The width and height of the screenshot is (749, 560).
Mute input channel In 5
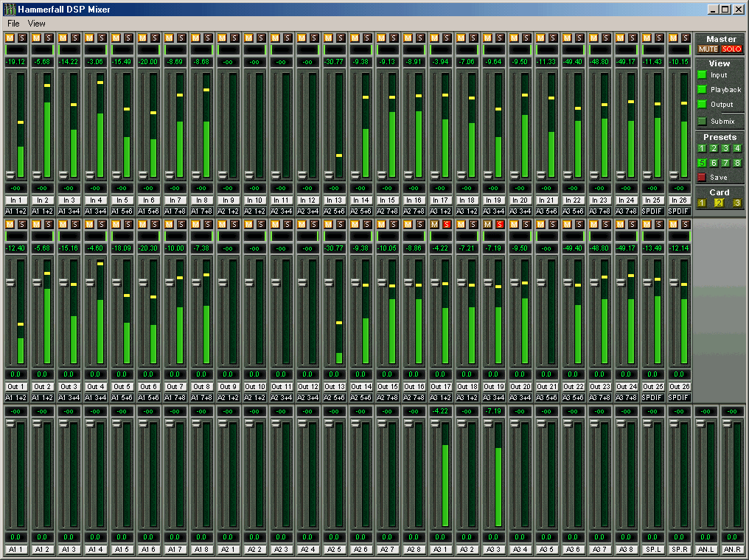tap(116, 38)
